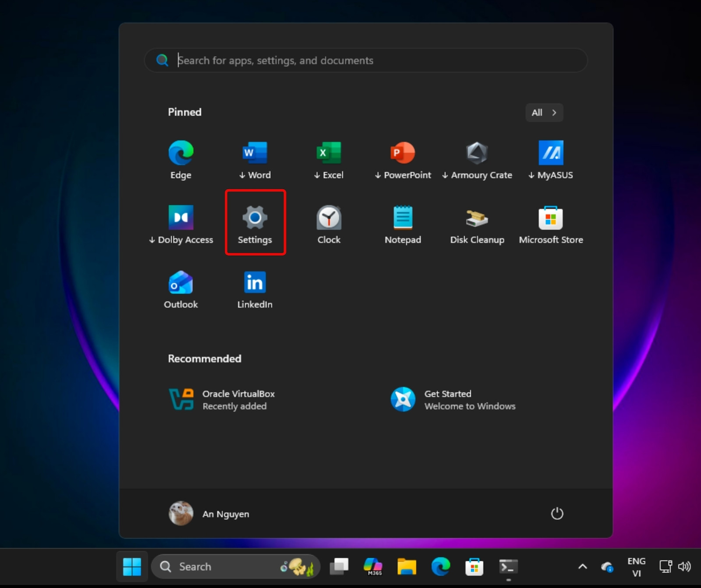Image resolution: width=701 pixels, height=588 pixels.
Task: Open the power options menu
Action: (x=557, y=514)
